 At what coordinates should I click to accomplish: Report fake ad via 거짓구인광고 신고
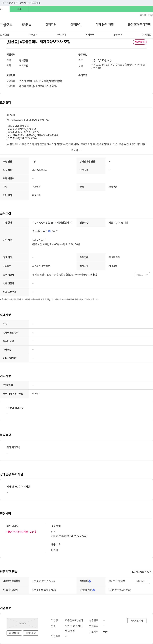click(x=142, y=571)
